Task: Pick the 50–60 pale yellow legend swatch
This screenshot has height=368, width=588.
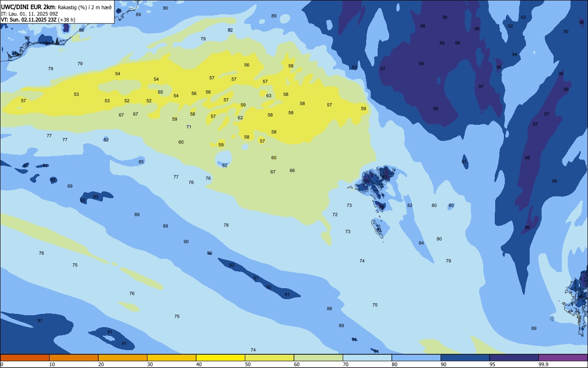Action: pyautogui.click(x=269, y=357)
